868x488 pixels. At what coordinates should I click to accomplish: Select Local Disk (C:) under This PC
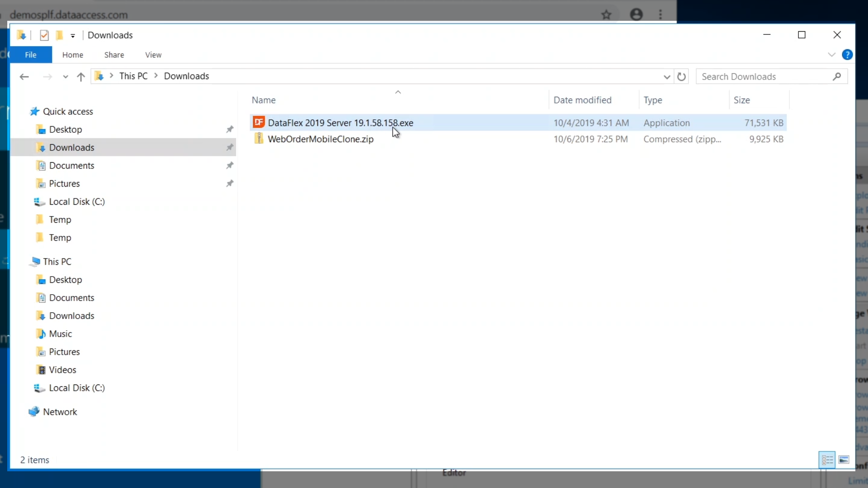point(77,388)
